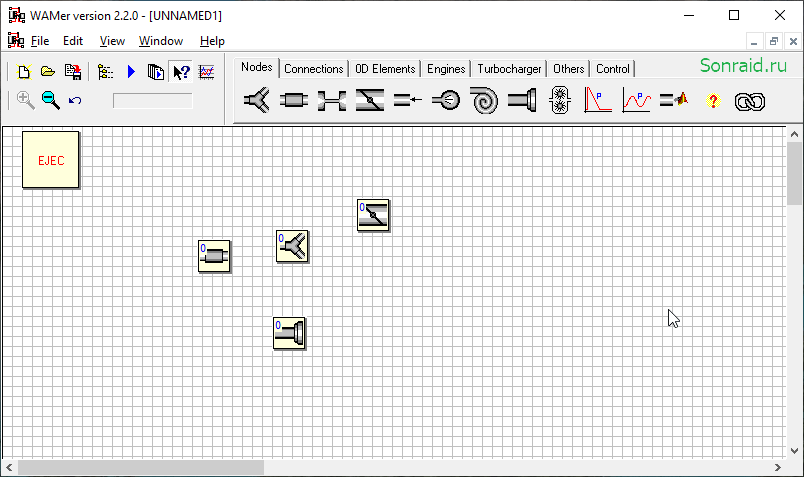
Task: Minimize the inner document window
Action: point(754,42)
